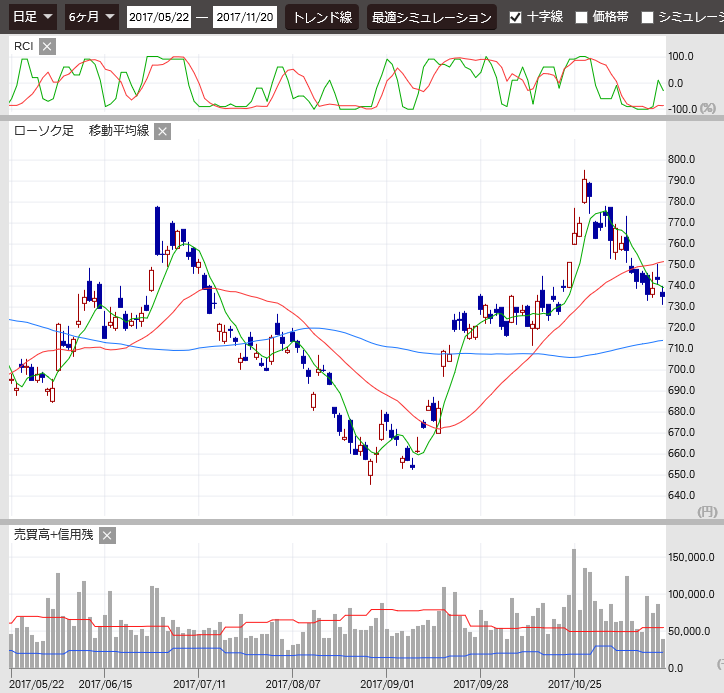Open the 日足 timeframe dropdown
724x693 pixels.
point(32,17)
